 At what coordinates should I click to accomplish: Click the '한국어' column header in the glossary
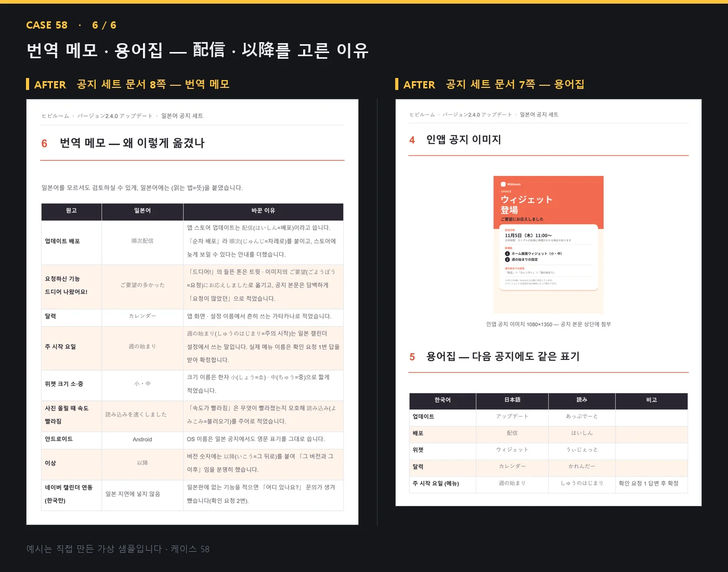(443, 400)
